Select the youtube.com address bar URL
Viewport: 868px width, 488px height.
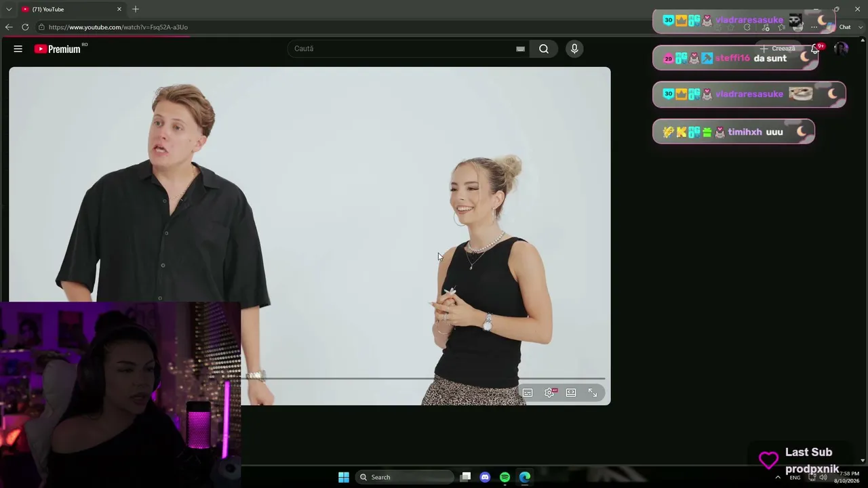point(118,27)
